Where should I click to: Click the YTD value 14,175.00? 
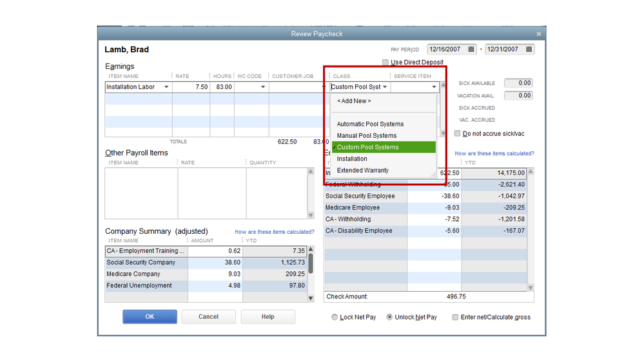point(511,173)
